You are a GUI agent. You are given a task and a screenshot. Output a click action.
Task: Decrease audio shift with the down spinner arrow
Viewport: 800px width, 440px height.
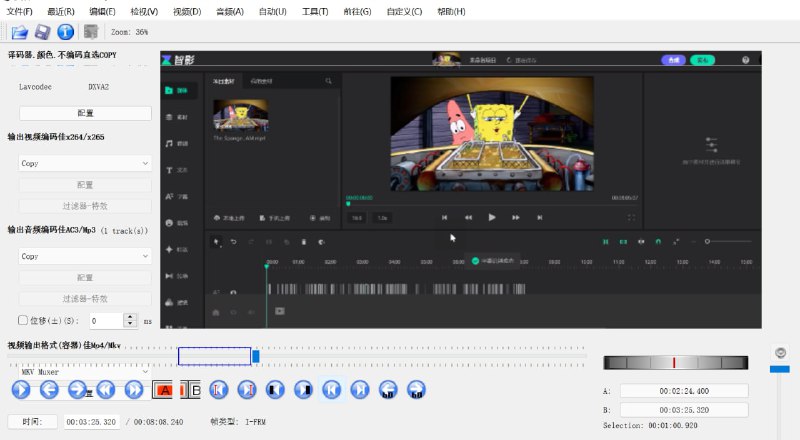click(131, 324)
